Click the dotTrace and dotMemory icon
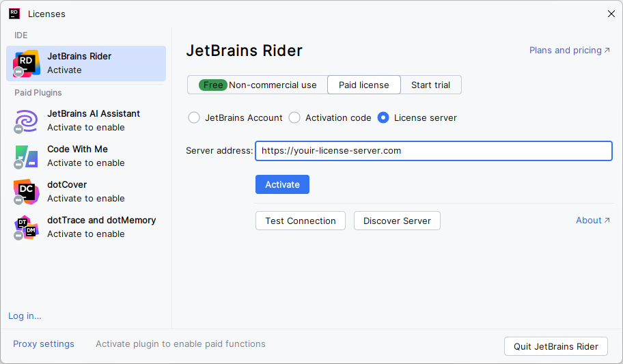 coord(27,227)
